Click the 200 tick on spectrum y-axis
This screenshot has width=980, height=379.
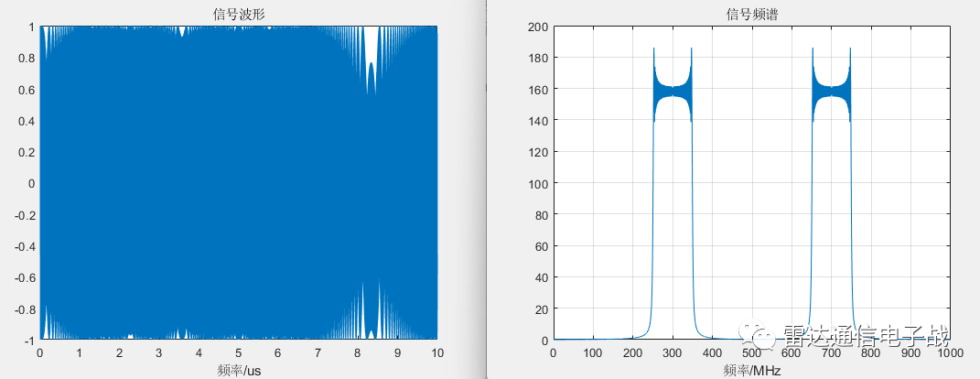coord(538,27)
